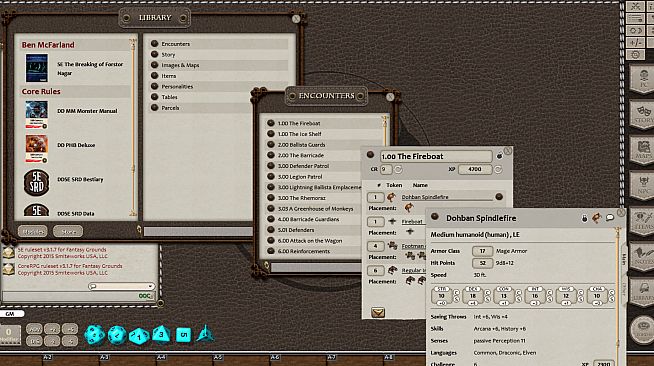Pick the cyan d8 die
654x366 pixels.
pos(161,334)
